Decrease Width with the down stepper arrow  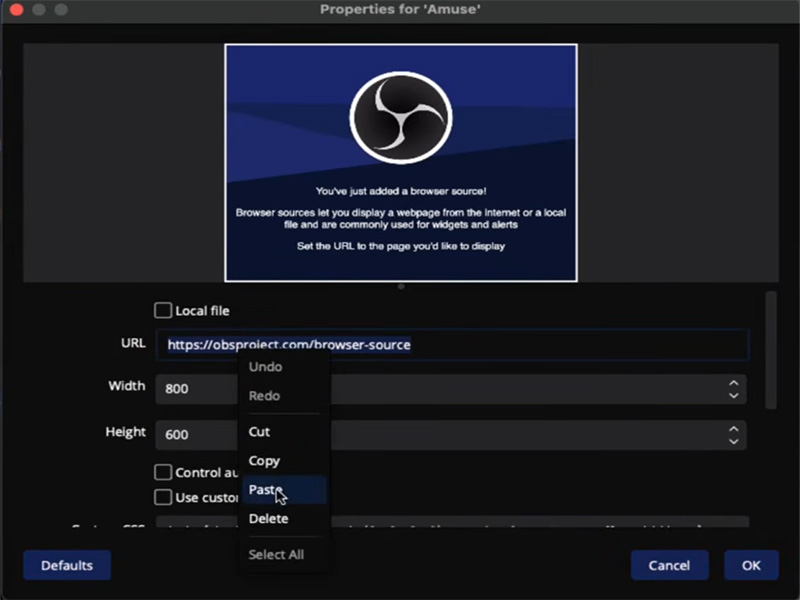734,395
